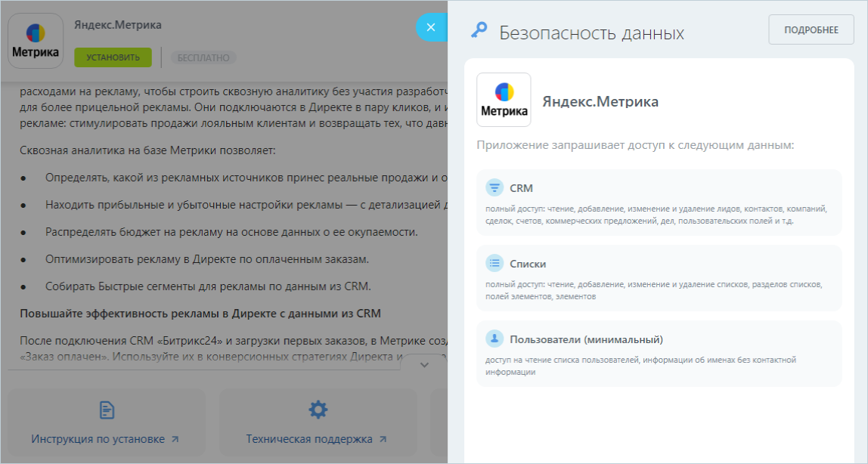Click the ПОДРОБНЕЕ button
868x464 pixels.
coord(811,30)
